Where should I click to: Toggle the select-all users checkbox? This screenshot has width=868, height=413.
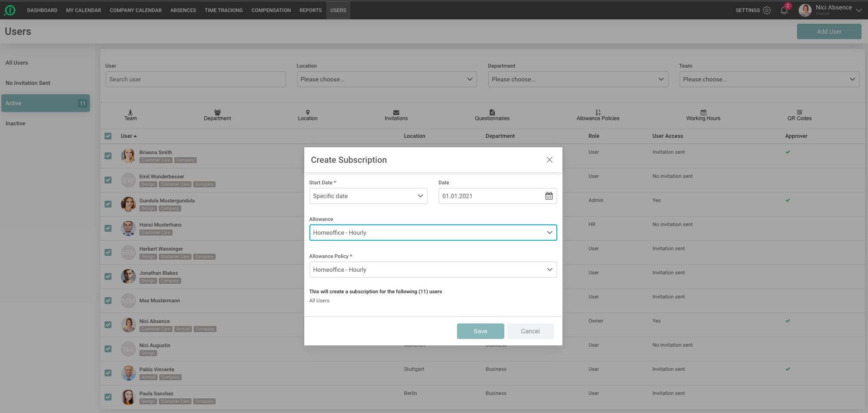[x=108, y=136]
